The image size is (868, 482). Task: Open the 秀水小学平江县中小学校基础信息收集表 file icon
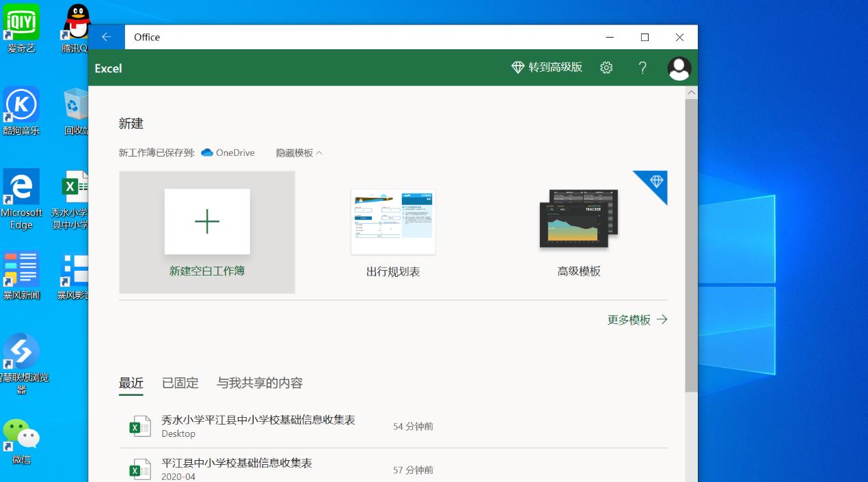[139, 425]
